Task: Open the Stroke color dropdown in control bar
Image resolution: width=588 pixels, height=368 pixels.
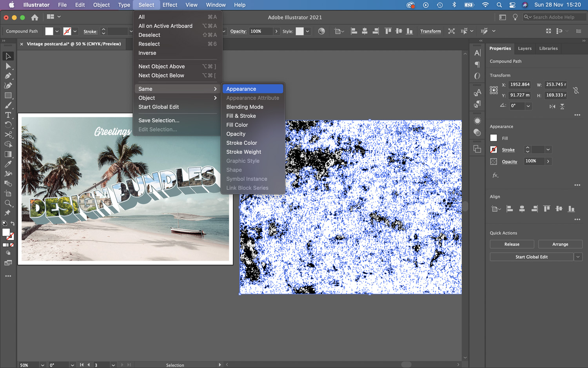Action: (75, 31)
